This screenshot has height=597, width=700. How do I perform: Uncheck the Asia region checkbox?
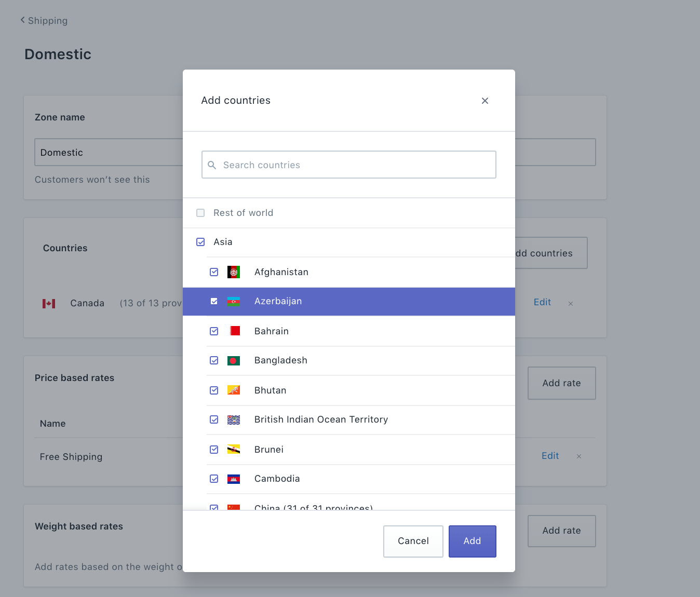point(200,242)
